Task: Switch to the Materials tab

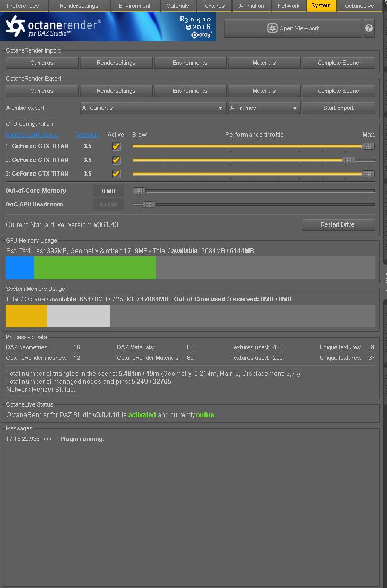Action: coord(178,6)
